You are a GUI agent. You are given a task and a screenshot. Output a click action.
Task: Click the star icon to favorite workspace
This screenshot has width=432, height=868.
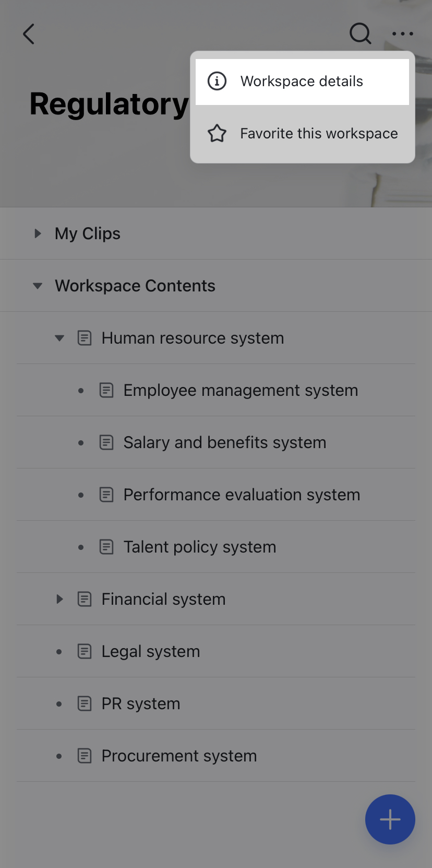(217, 134)
